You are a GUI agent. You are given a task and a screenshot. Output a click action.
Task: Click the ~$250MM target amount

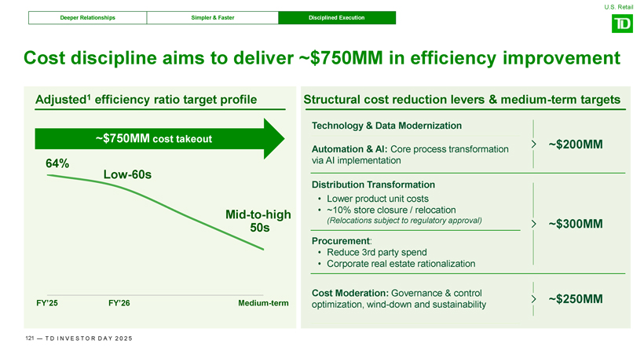coord(575,299)
